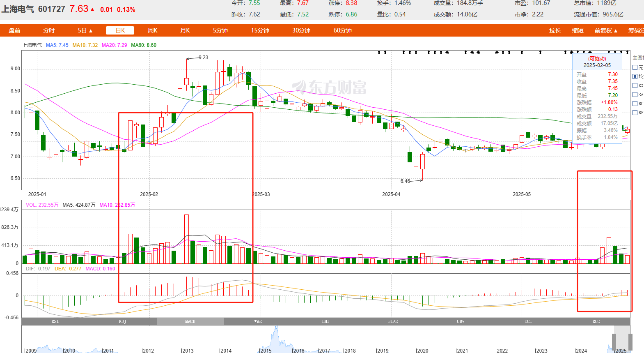The height and width of the screenshot is (353, 644).
Task: Select the 日K daily candlestick tab
Action: (120, 30)
